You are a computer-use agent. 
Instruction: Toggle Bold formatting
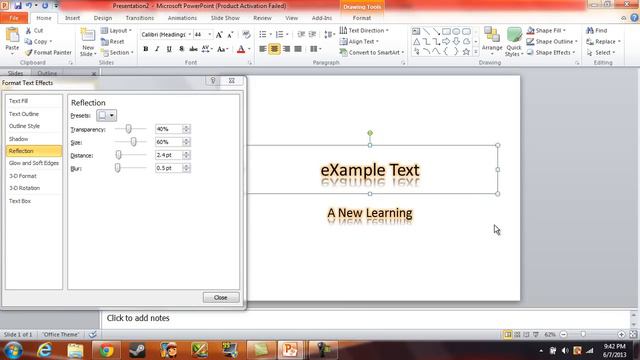click(146, 49)
